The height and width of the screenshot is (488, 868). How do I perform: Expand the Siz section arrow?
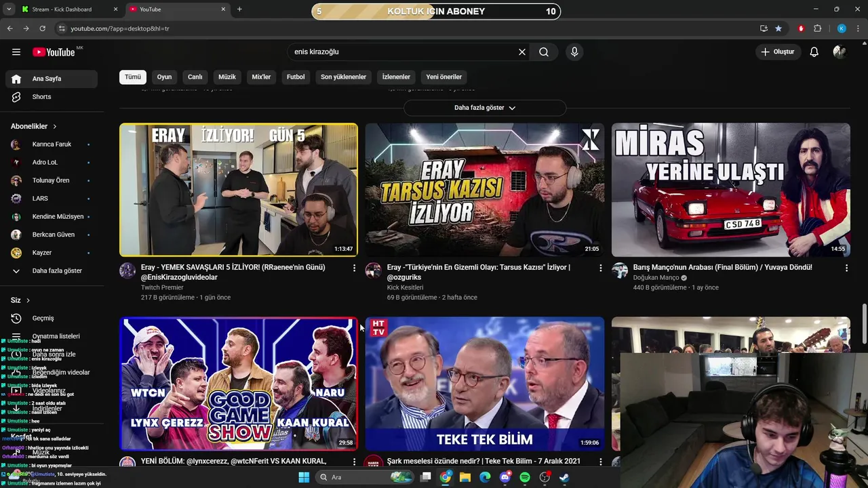pyautogui.click(x=28, y=300)
